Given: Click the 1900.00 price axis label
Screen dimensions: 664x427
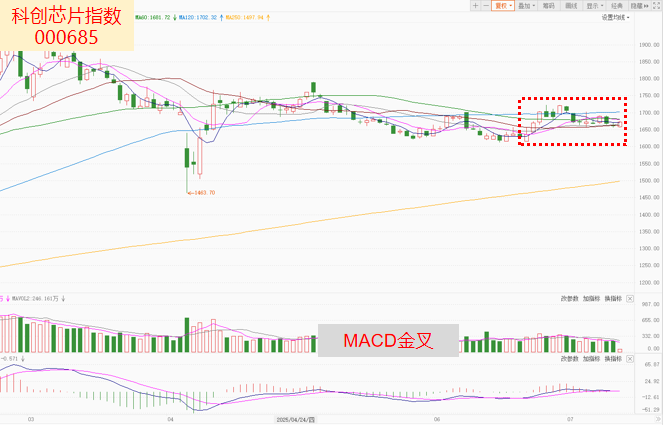Looking at the screenshot, I should [x=649, y=44].
